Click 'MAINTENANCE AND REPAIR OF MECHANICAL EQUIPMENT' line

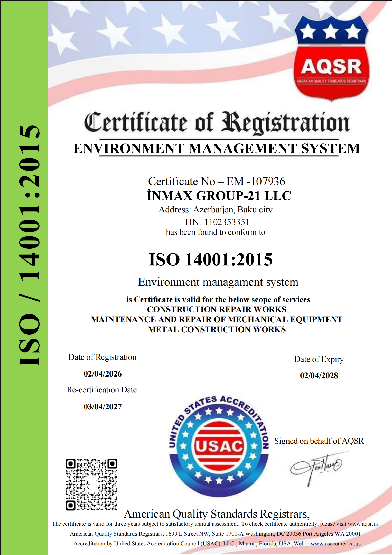(x=217, y=319)
